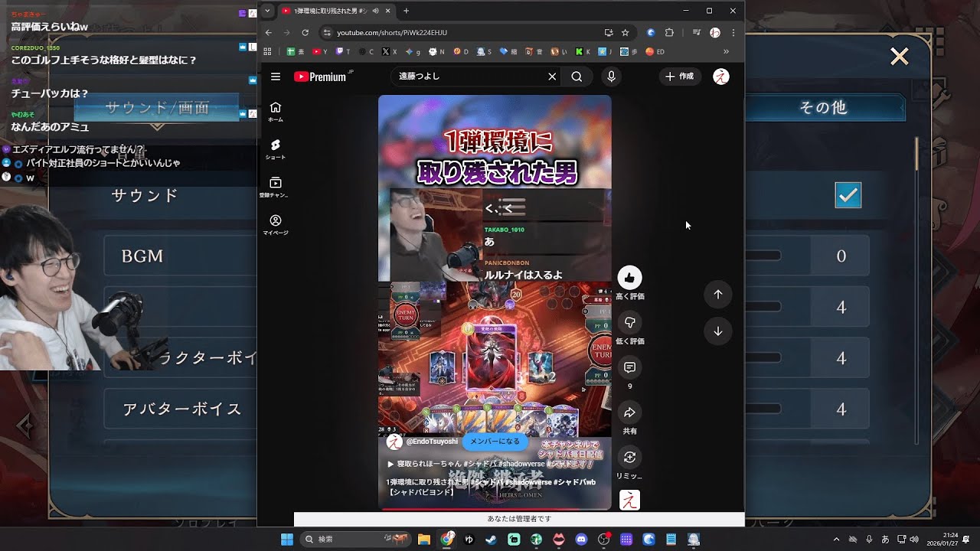
Task: Click the リミックス remix icon
Action: (629, 458)
